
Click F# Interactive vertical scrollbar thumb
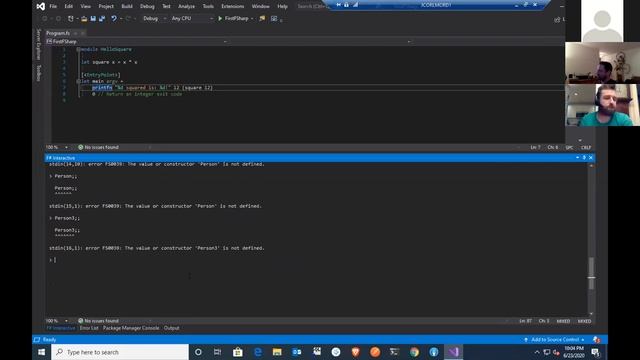point(591,273)
